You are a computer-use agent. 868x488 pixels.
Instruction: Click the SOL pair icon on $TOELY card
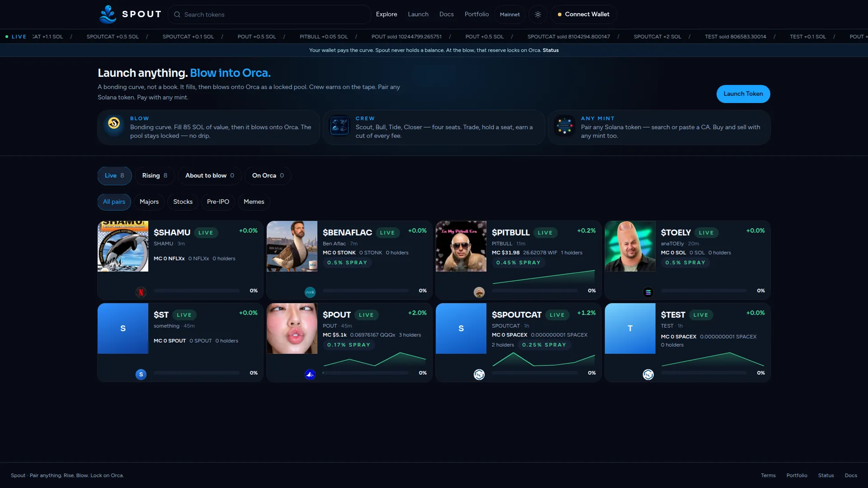point(648,292)
